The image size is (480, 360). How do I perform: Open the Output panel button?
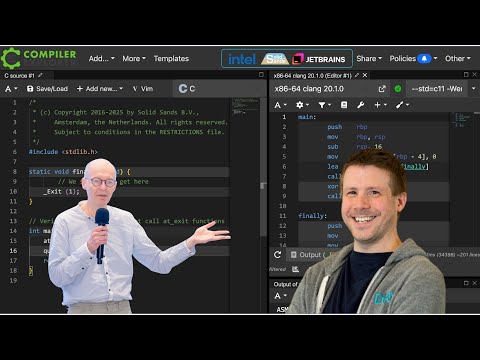click(307, 255)
